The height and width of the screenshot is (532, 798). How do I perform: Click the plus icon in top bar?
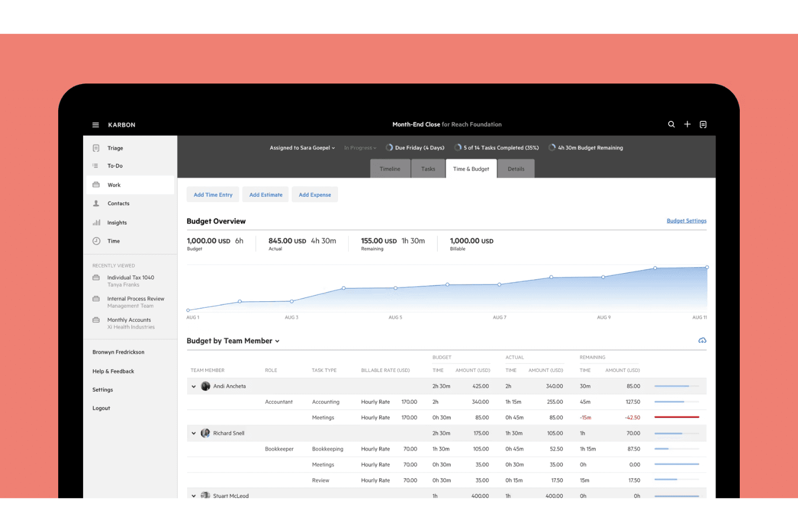pos(687,125)
